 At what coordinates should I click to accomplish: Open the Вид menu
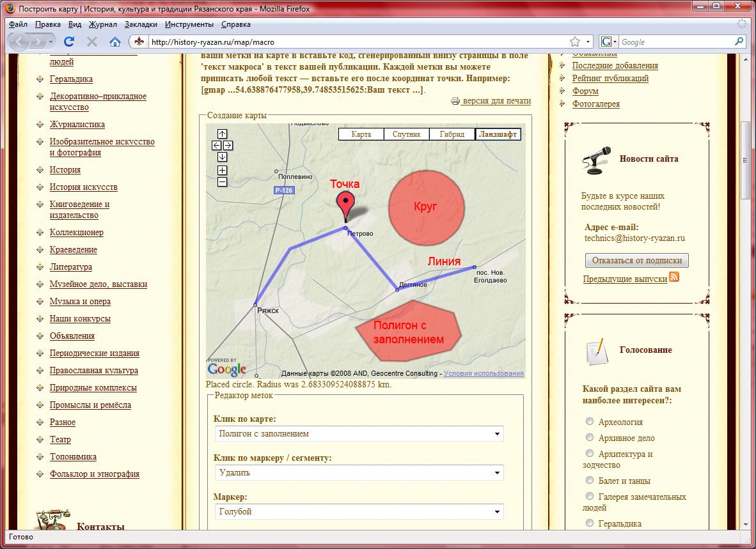(x=75, y=24)
